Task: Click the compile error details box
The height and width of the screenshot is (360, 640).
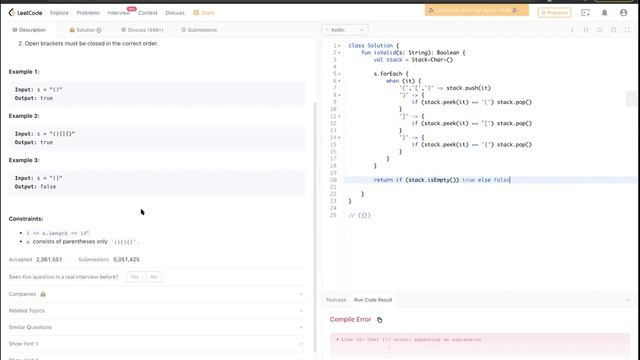Action: [480, 345]
